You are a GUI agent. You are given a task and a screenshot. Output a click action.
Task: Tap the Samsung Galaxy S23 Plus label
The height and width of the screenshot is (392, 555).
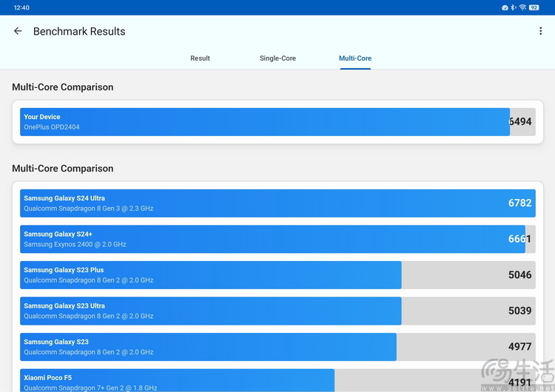point(64,270)
